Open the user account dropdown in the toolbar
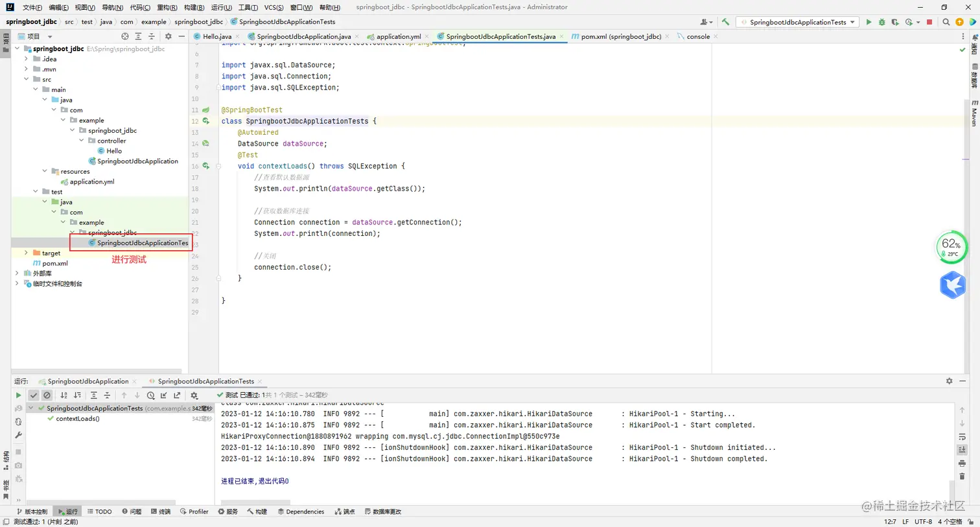 coord(706,22)
